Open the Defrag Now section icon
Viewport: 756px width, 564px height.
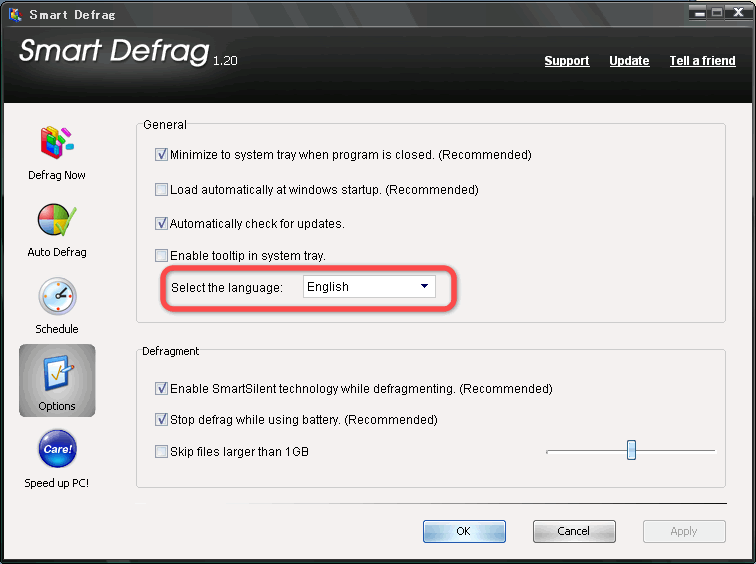click(57, 143)
